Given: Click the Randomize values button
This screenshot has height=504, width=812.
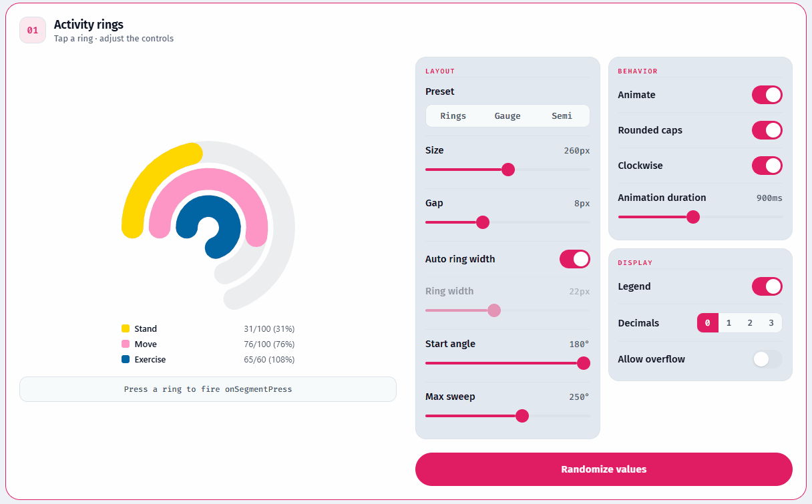Looking at the screenshot, I should (x=604, y=469).
